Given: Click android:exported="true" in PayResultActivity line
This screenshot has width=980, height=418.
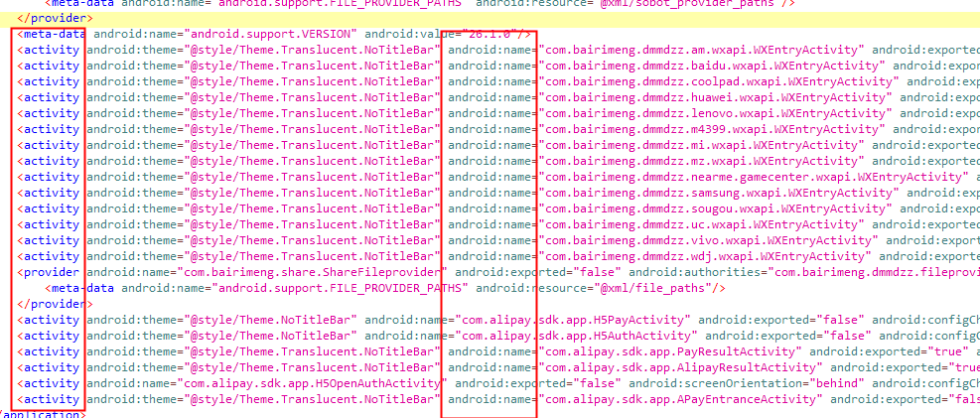Looking at the screenshot, I should (890, 352).
